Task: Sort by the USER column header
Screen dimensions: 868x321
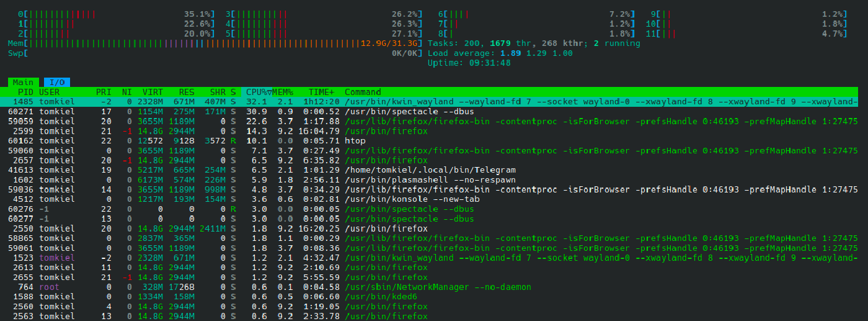Action: [x=50, y=92]
